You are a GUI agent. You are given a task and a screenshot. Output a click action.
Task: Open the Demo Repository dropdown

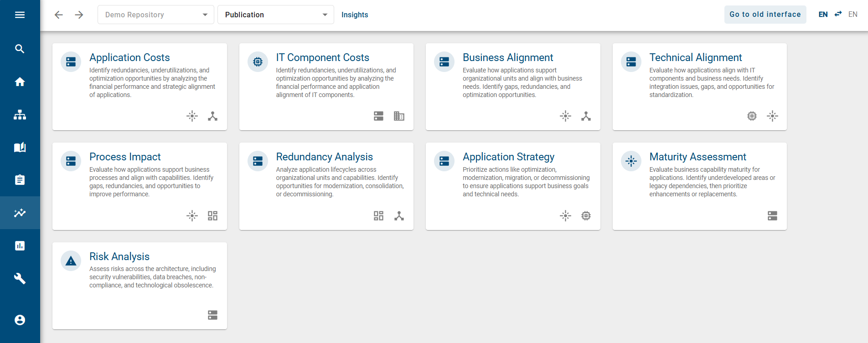(x=156, y=15)
